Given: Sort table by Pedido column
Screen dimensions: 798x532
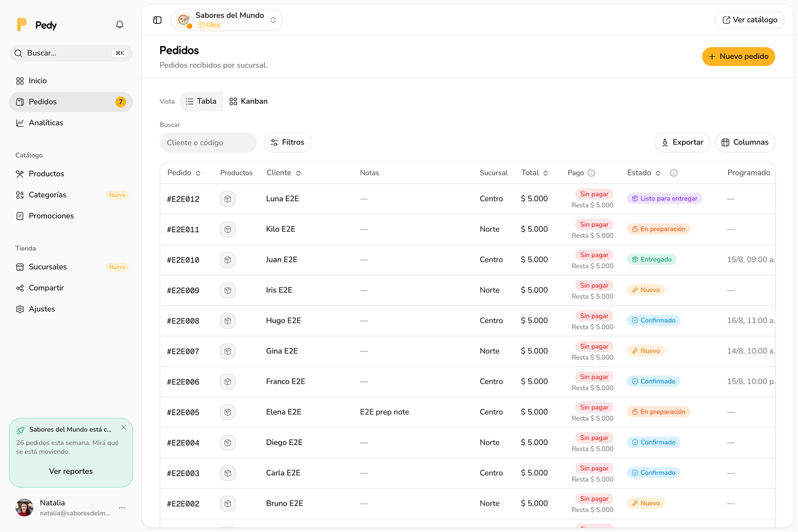Looking at the screenshot, I should click(184, 173).
